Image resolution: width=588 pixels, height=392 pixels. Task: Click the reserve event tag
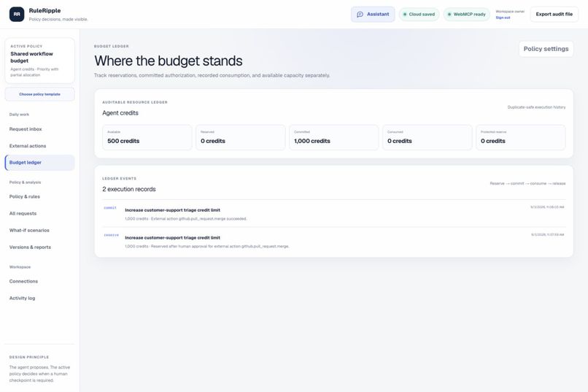[112, 235]
